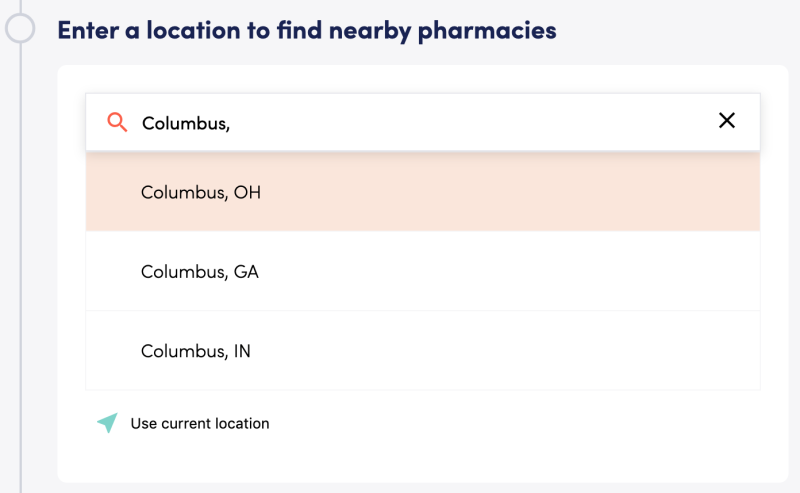Click the "GA" state abbreviation in suggestions
Viewport: 800px width, 493px height.
246,272
